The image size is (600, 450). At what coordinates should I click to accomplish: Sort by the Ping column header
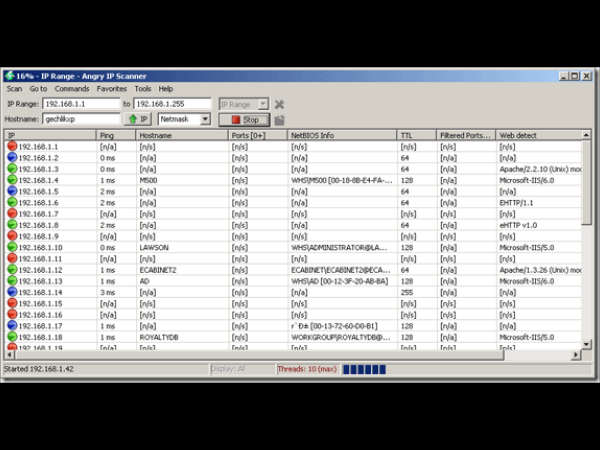pyautogui.click(x=116, y=135)
